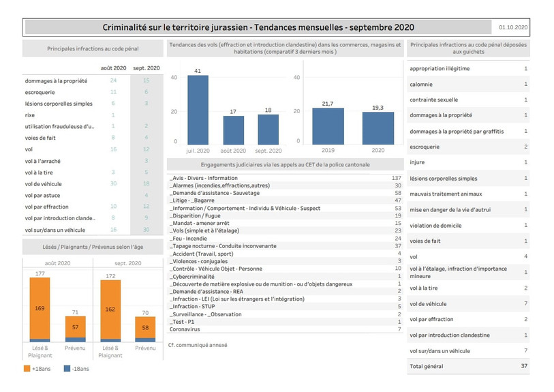Click the Total général row
The image size is (554, 392).
(x=468, y=366)
